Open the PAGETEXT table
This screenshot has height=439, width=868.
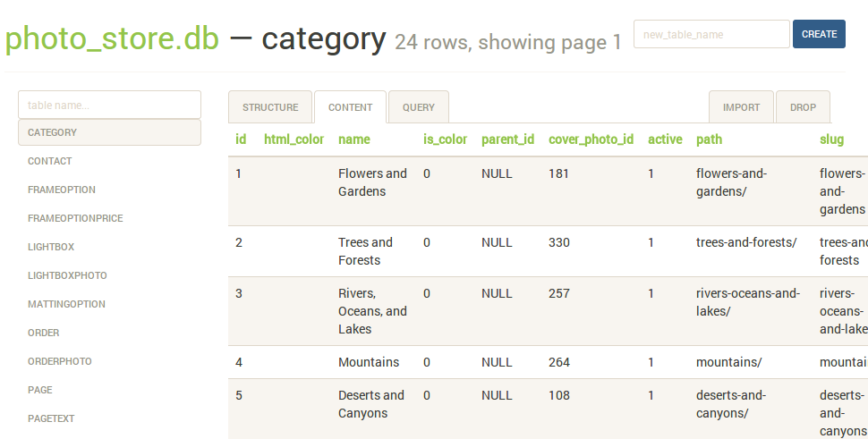51,418
